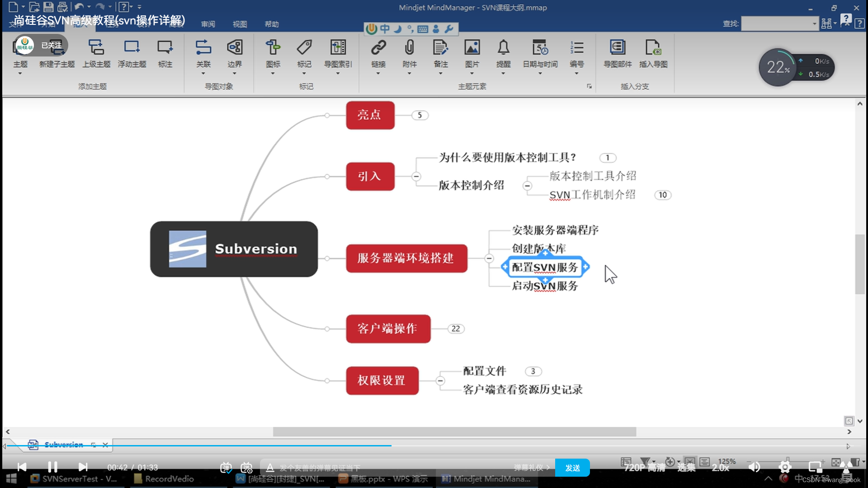Collapse the 引入 branch with minus sign
The width and height of the screenshot is (868, 488).
click(x=416, y=176)
